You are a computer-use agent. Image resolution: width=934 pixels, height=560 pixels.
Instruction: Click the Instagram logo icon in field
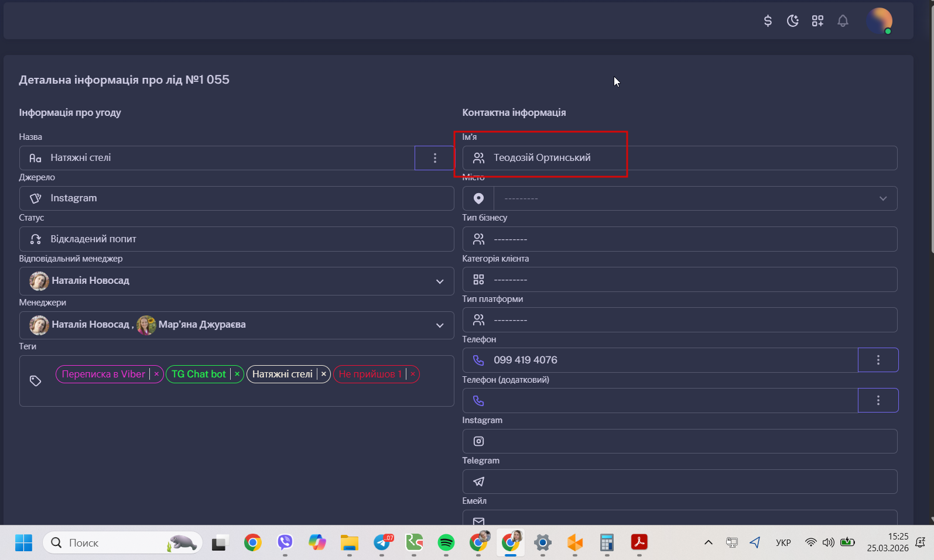click(x=478, y=441)
